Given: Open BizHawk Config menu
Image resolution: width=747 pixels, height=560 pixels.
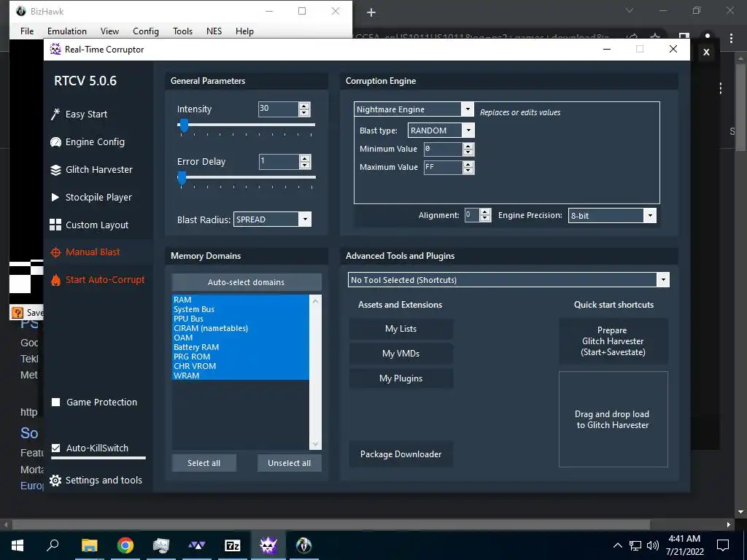Looking at the screenshot, I should 146,31.
